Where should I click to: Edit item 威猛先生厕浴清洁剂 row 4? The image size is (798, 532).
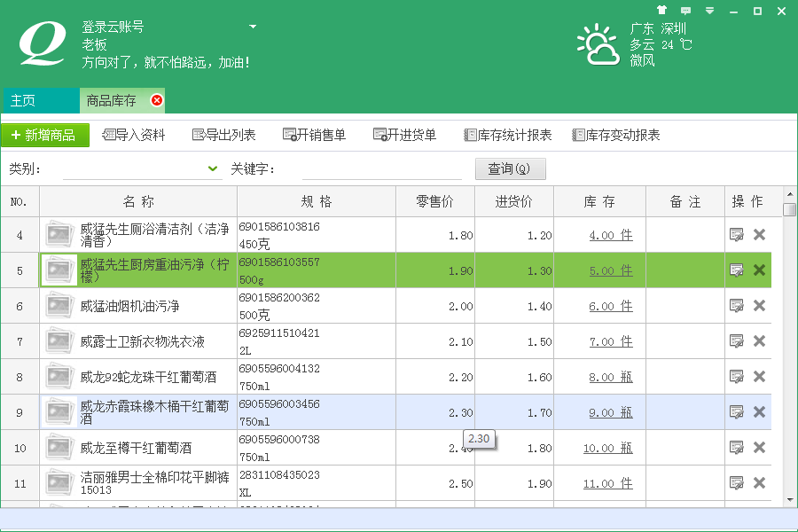(737, 235)
